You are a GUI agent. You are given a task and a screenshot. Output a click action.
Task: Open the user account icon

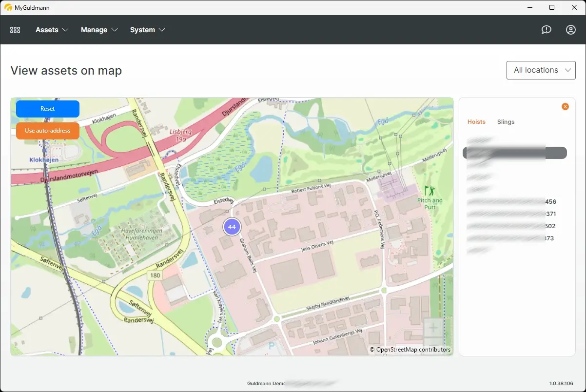coord(571,30)
